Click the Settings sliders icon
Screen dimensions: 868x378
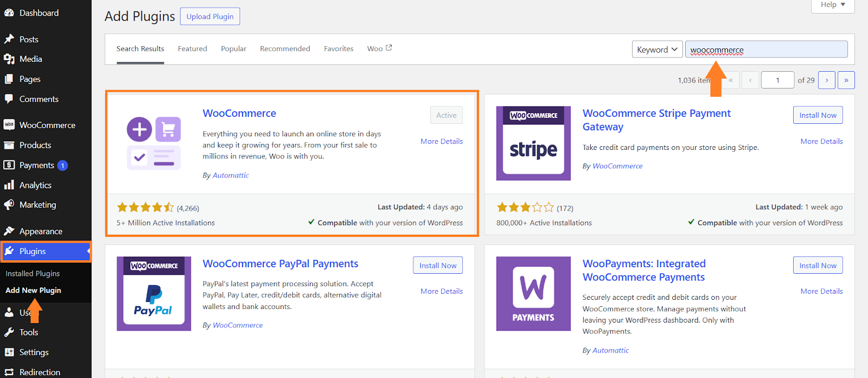click(9, 352)
